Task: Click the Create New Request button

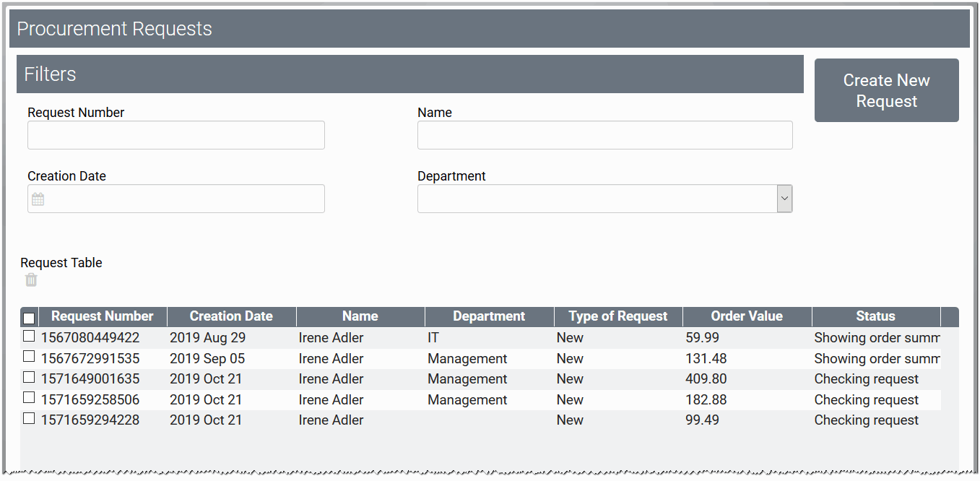Action: [x=886, y=90]
